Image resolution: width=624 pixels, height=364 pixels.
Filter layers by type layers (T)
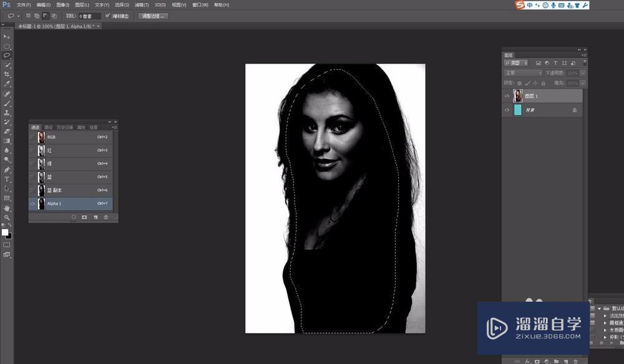point(555,63)
